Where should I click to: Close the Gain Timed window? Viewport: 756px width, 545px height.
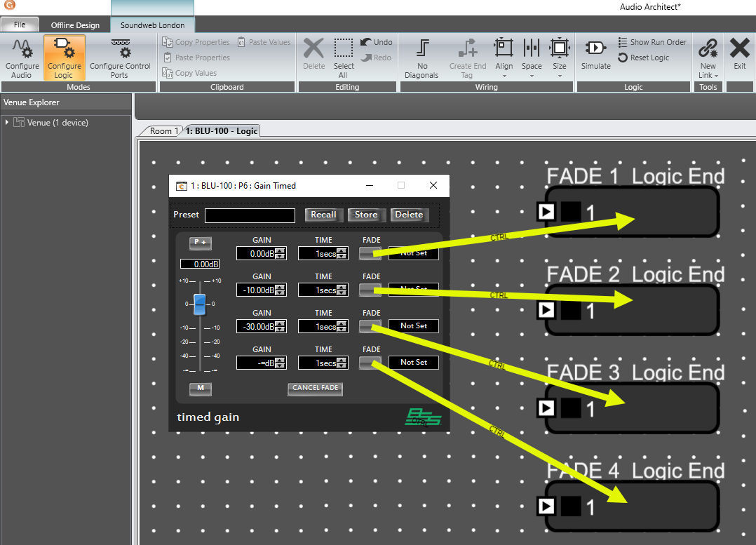[x=433, y=186]
